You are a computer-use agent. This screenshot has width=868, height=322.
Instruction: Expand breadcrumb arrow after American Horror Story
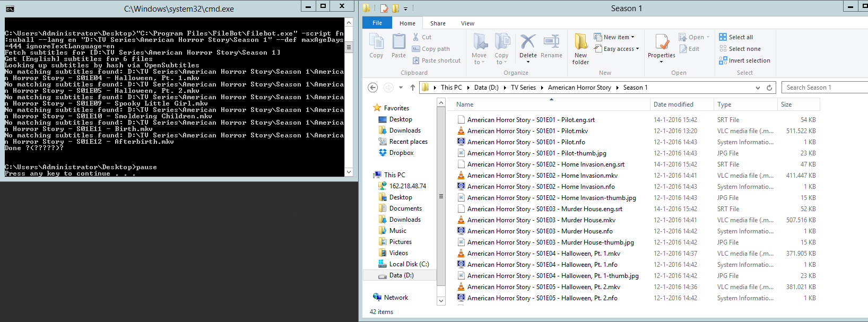[617, 88]
